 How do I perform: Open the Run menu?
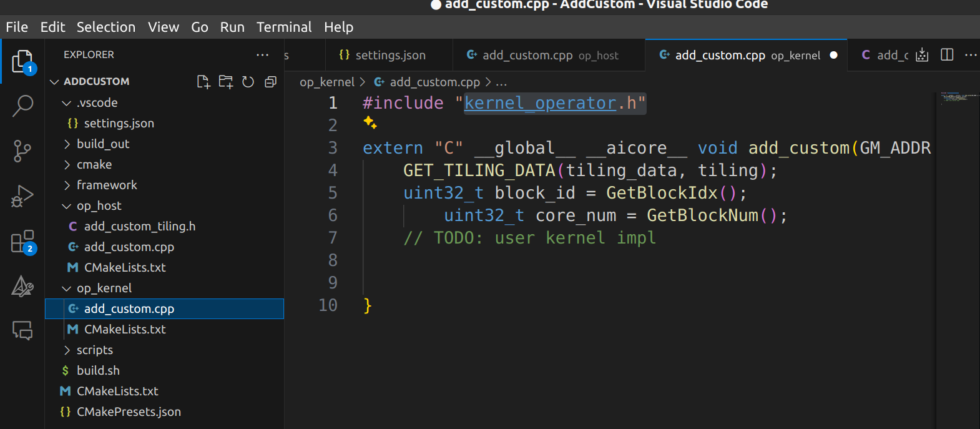[232, 27]
